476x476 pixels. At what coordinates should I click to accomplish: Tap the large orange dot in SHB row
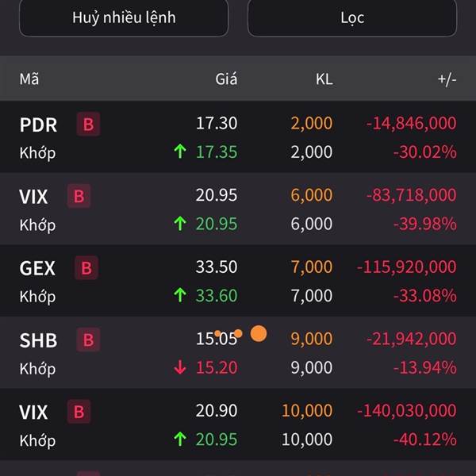point(259,334)
